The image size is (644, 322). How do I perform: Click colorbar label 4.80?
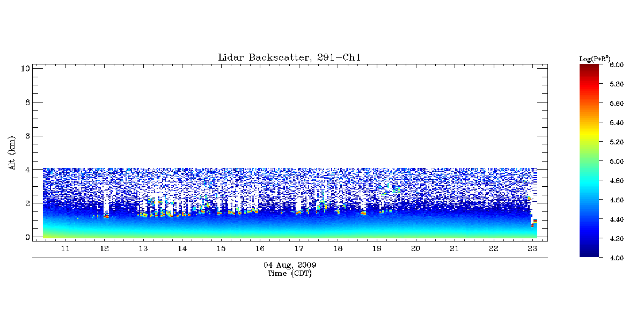617,181
